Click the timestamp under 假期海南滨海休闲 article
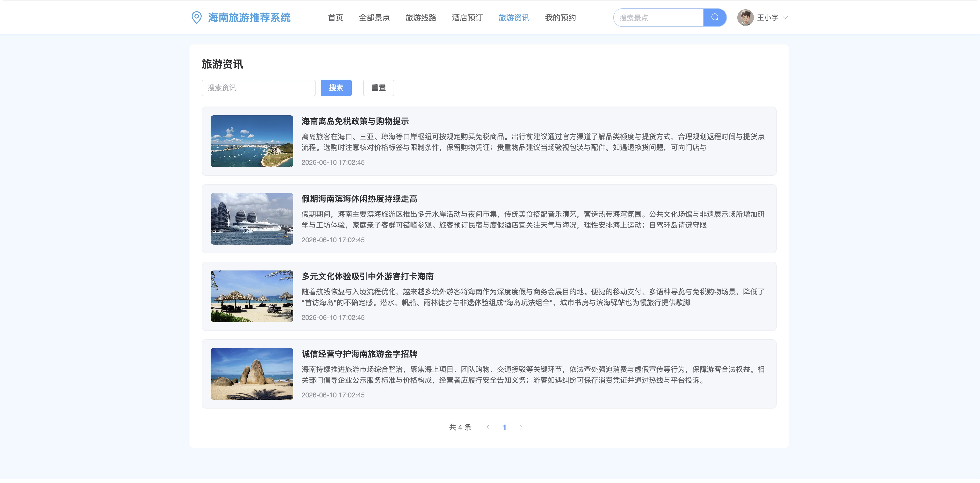 [x=333, y=240]
